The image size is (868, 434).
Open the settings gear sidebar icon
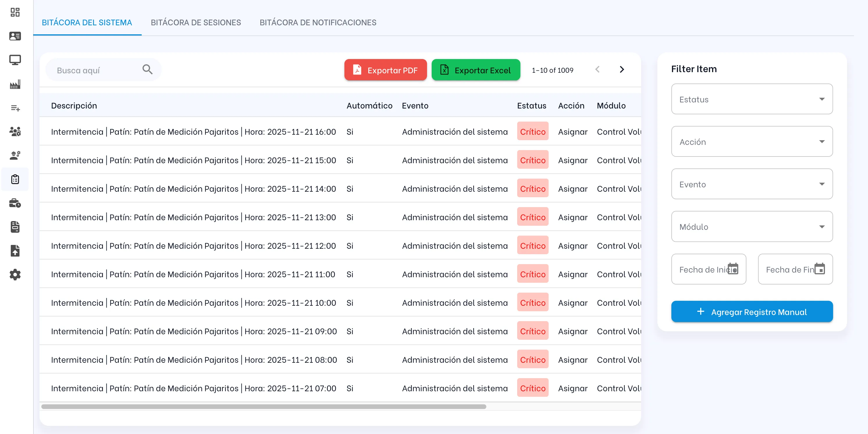point(15,275)
